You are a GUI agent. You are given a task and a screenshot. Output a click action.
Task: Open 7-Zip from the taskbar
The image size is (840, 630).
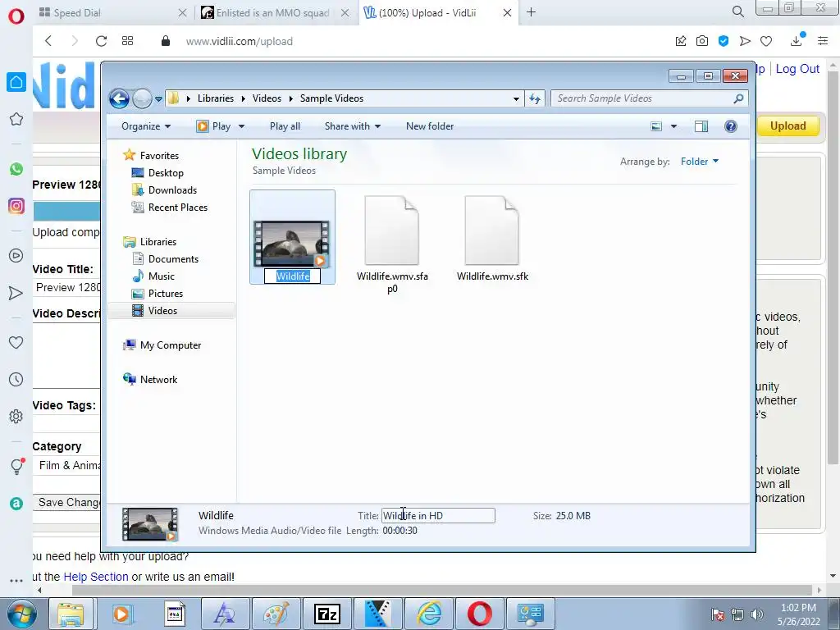[326, 614]
